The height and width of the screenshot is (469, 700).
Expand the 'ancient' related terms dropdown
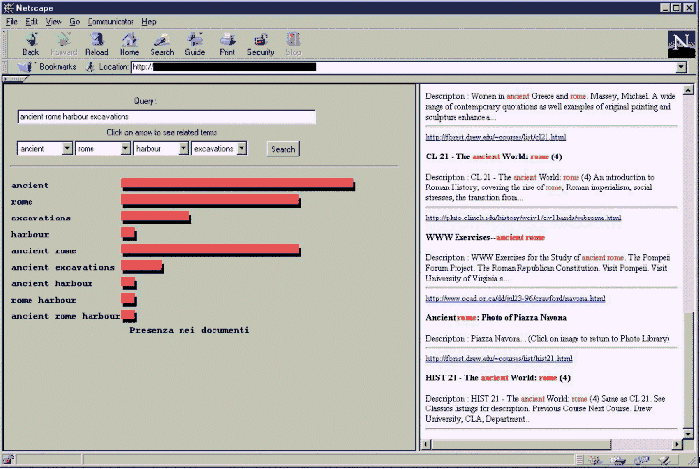tap(67, 149)
